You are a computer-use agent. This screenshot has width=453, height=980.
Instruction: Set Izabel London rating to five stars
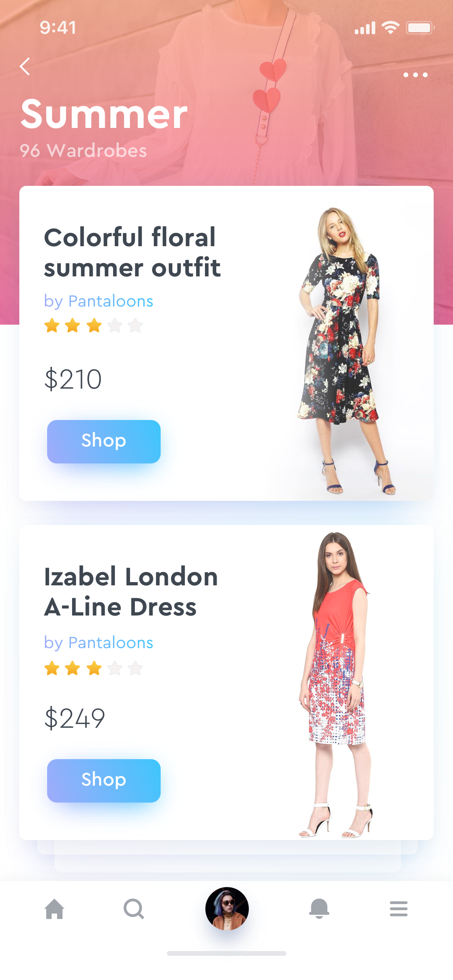tap(135, 668)
